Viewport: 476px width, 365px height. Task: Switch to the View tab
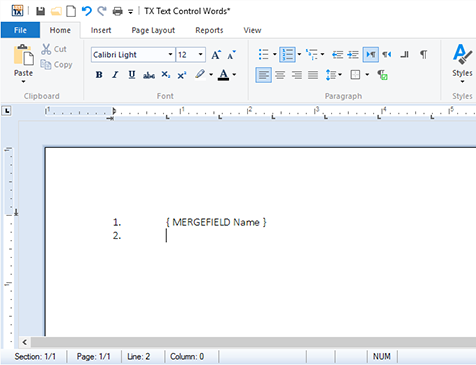point(252,30)
